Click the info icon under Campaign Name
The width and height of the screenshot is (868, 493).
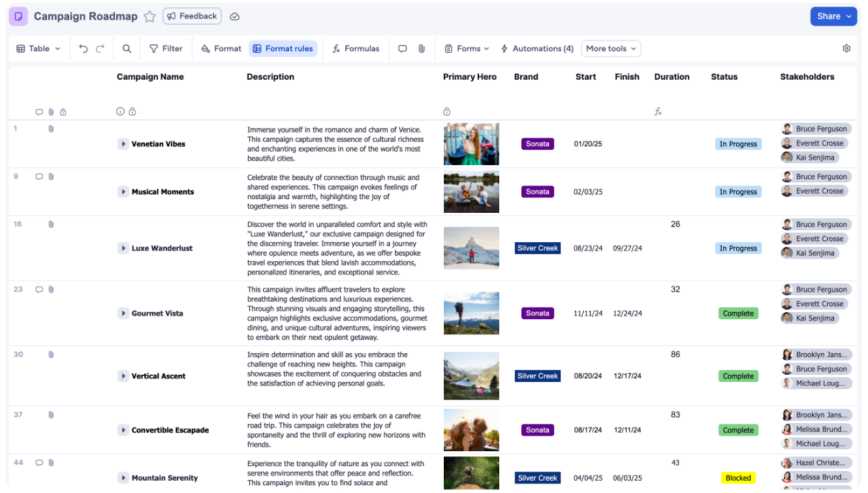pyautogui.click(x=120, y=112)
